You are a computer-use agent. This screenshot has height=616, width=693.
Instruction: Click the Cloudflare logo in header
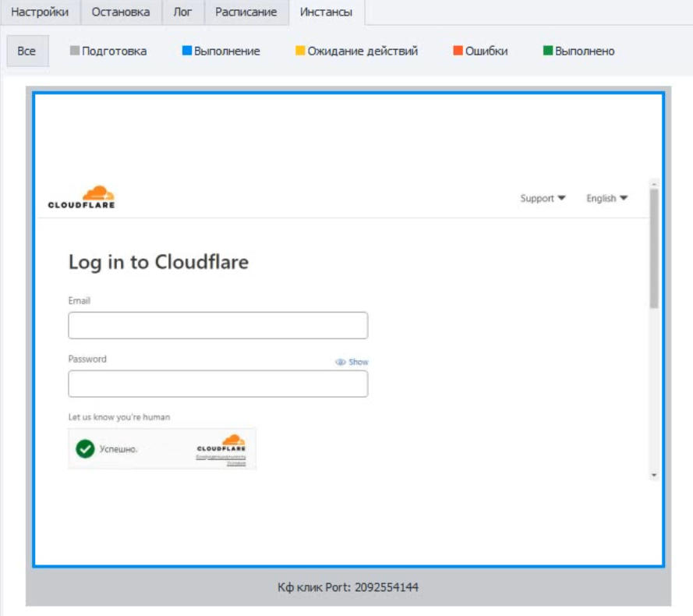pyautogui.click(x=82, y=197)
